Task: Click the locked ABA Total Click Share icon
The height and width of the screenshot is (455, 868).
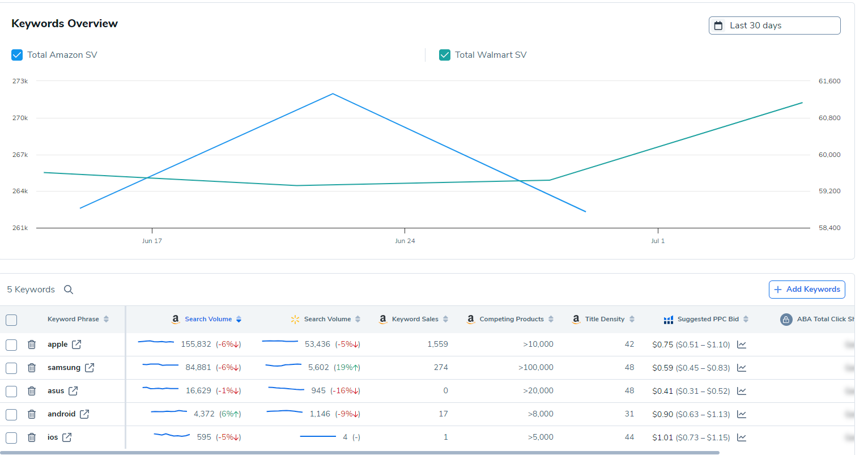Action: [x=786, y=320]
